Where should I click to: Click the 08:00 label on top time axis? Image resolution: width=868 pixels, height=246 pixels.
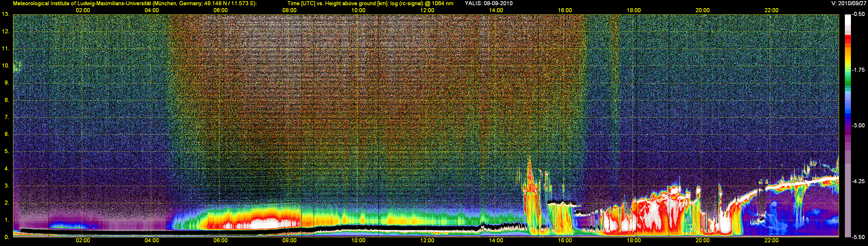pos(289,10)
